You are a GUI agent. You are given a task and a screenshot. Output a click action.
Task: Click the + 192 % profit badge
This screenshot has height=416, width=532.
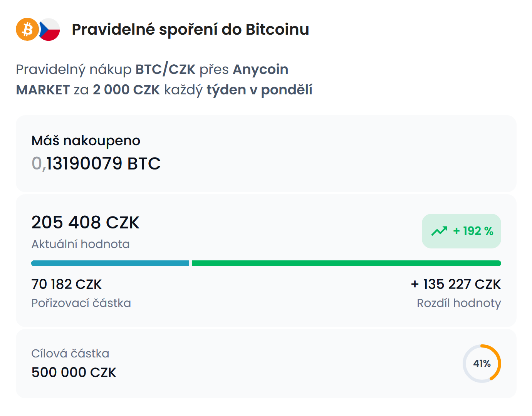(462, 231)
